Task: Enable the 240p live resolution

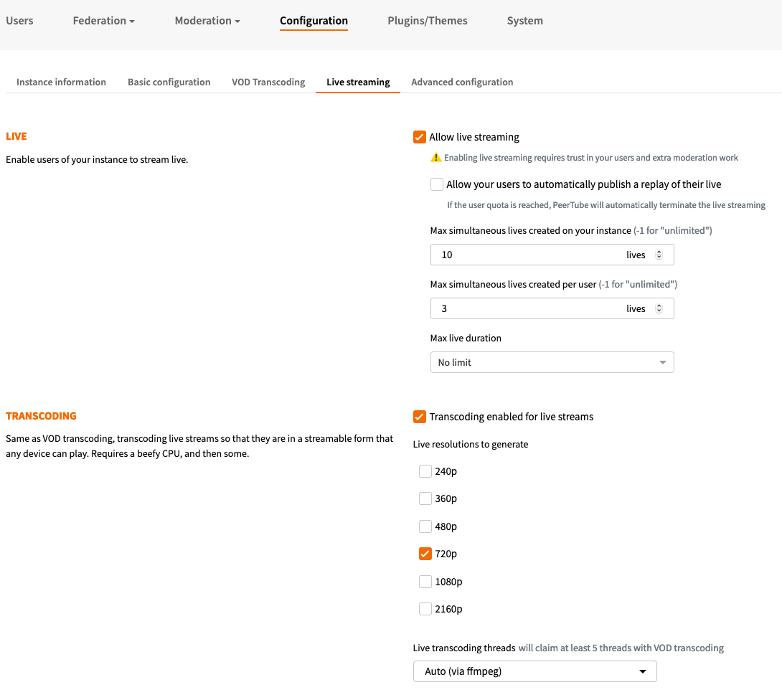Action: (425, 471)
